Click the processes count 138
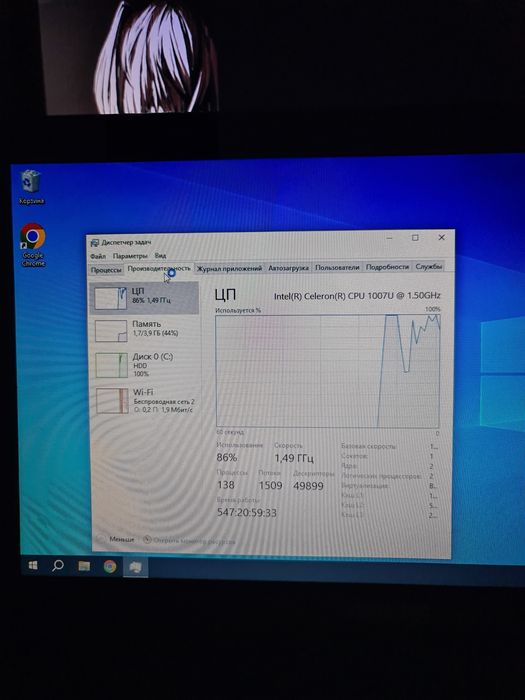 click(226, 485)
